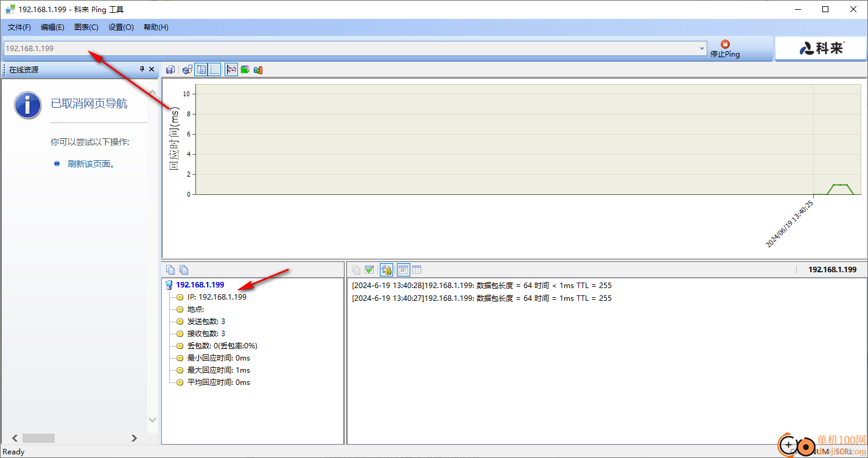Open the 帮助(H) menu
868x458 pixels.
(156, 27)
